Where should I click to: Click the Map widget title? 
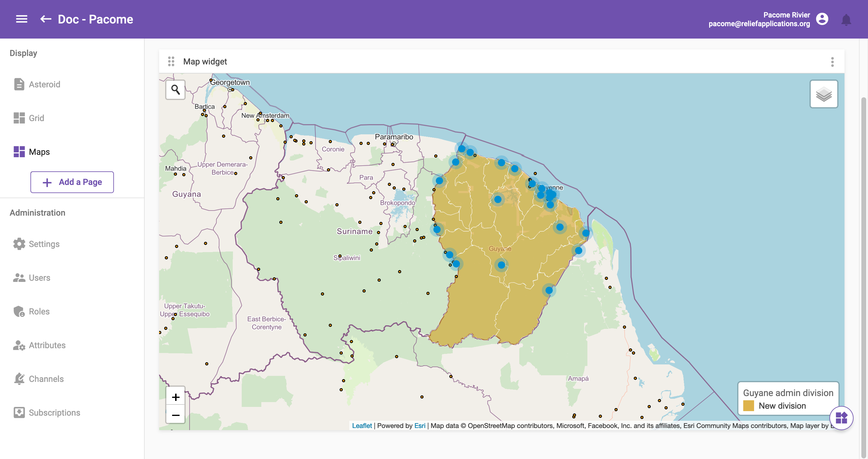click(x=205, y=61)
